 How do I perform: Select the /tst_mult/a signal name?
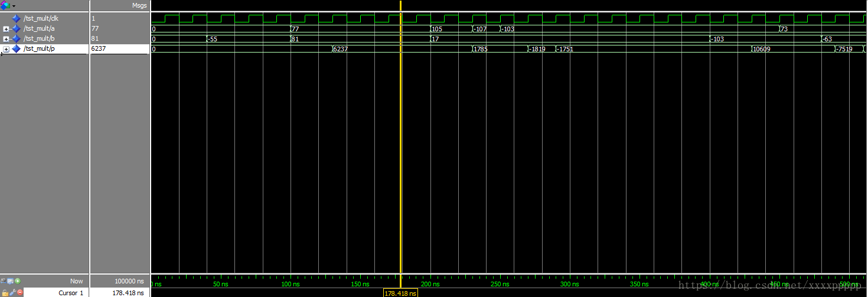pyautogui.click(x=39, y=28)
